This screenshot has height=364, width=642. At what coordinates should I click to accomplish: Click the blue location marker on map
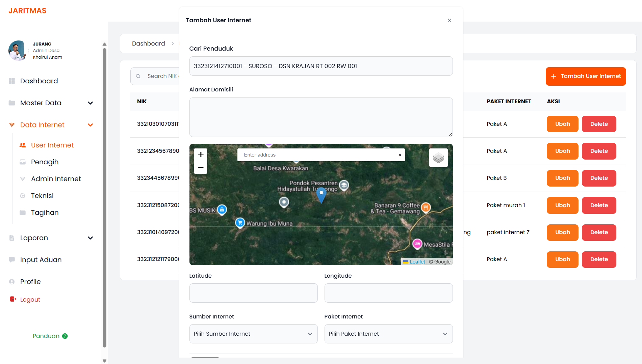(321, 194)
